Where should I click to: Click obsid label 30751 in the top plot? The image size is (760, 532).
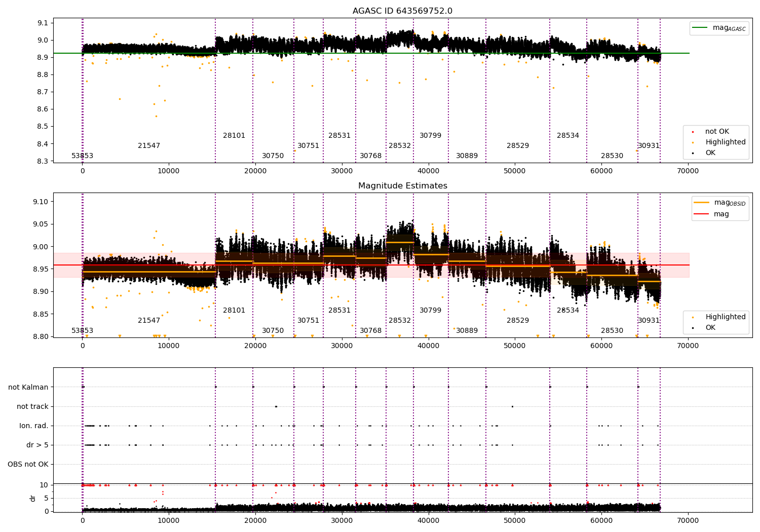[309, 146]
